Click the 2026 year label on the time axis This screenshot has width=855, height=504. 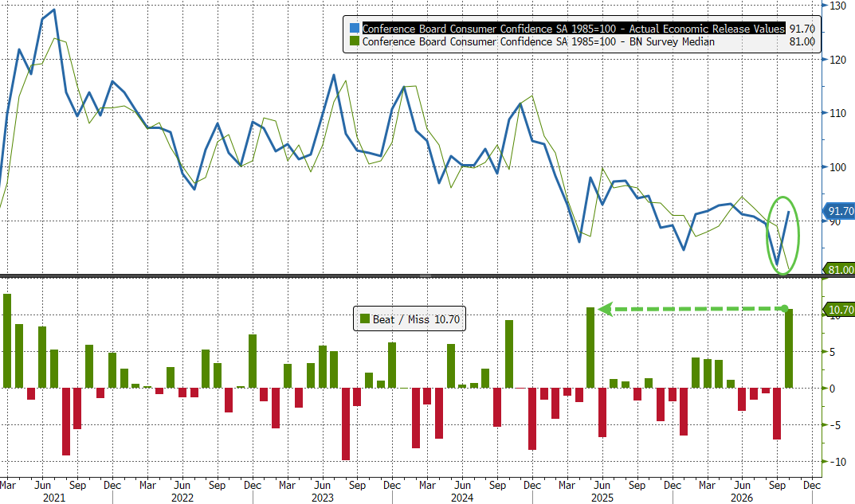coord(742,498)
